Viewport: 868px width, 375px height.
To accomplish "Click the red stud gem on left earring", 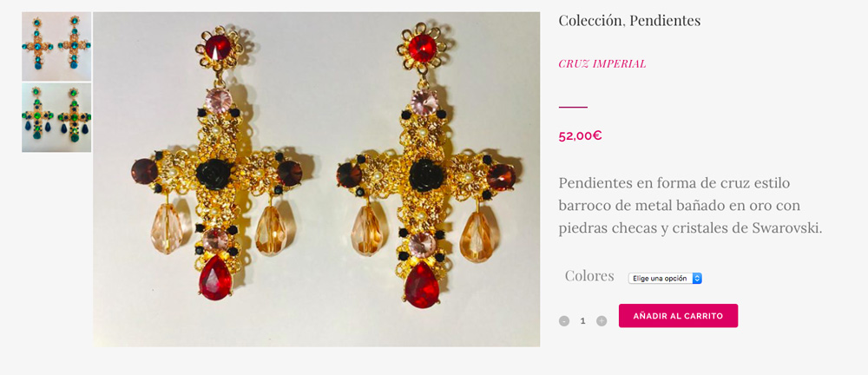I will pos(218,47).
